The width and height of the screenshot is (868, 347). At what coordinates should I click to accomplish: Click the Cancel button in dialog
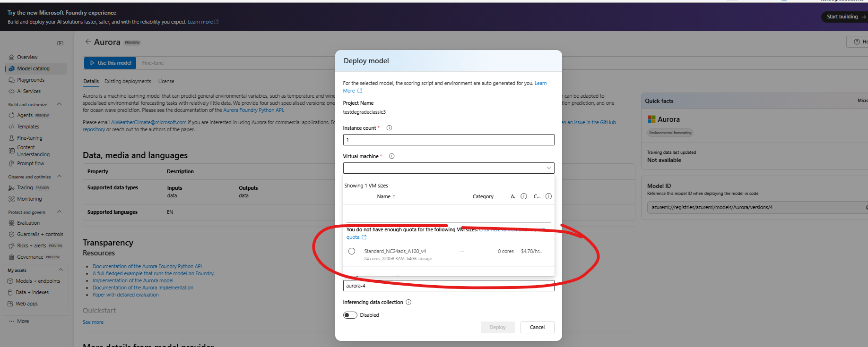537,327
